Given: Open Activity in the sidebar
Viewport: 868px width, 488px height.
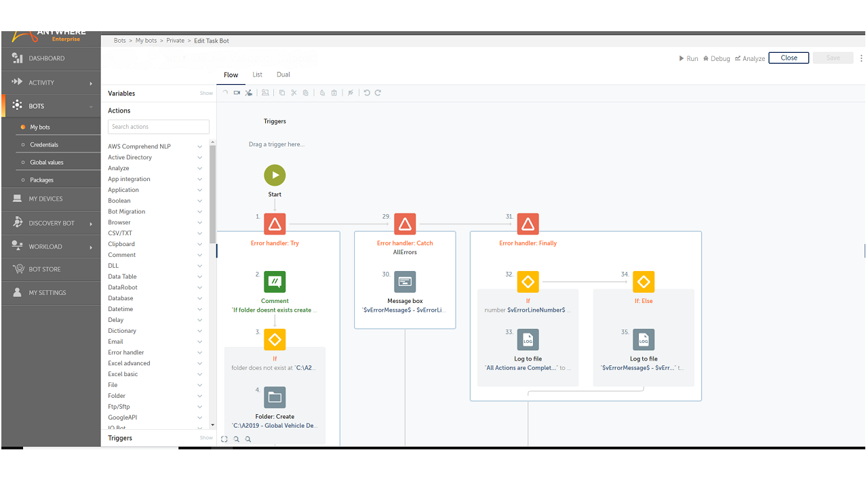Looking at the screenshot, I should tap(51, 83).
